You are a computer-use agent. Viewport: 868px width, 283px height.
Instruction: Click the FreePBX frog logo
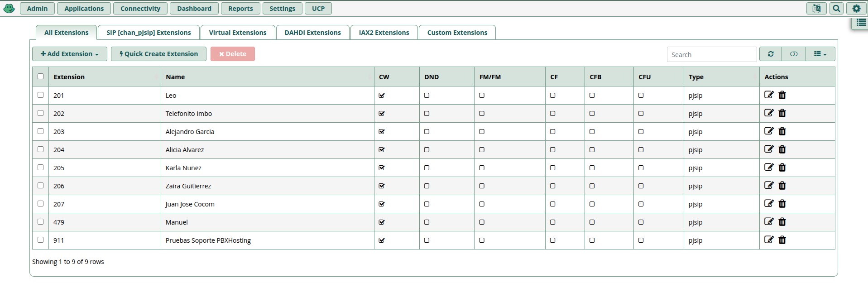tap(9, 8)
